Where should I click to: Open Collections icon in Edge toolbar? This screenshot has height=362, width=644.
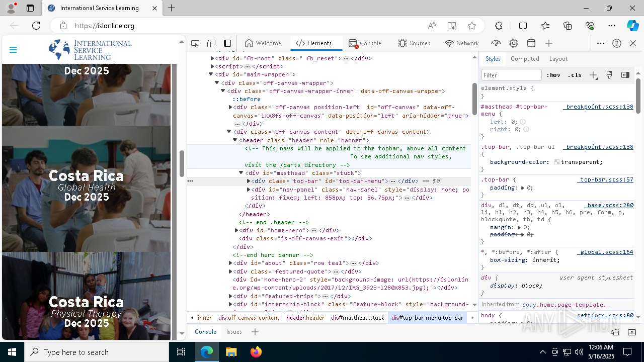[x=568, y=26]
